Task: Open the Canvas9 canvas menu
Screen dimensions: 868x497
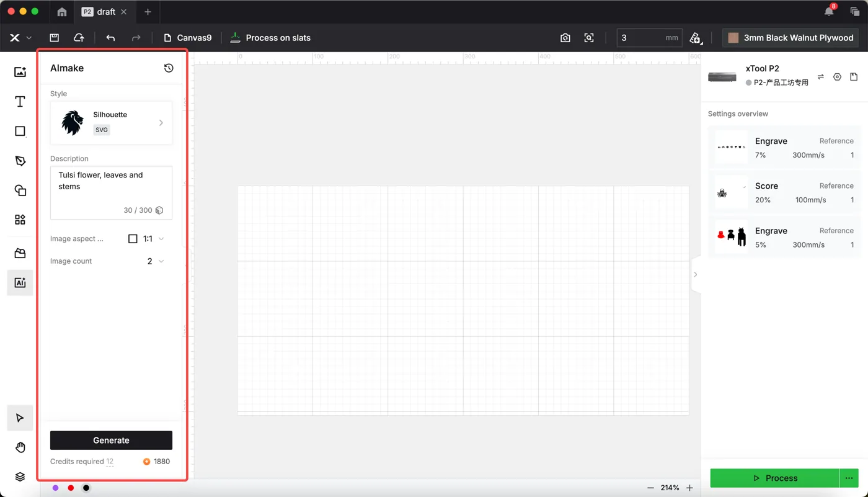Action: coord(188,38)
